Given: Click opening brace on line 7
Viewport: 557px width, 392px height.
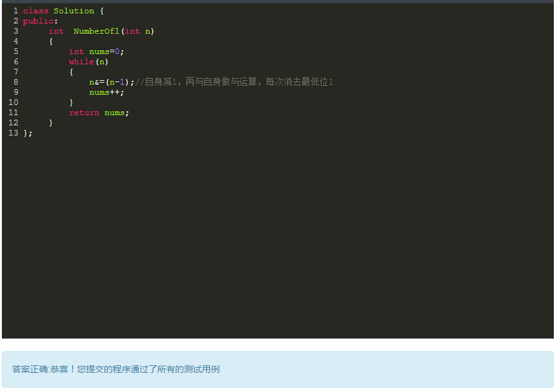Looking at the screenshot, I should pyautogui.click(x=71, y=72).
